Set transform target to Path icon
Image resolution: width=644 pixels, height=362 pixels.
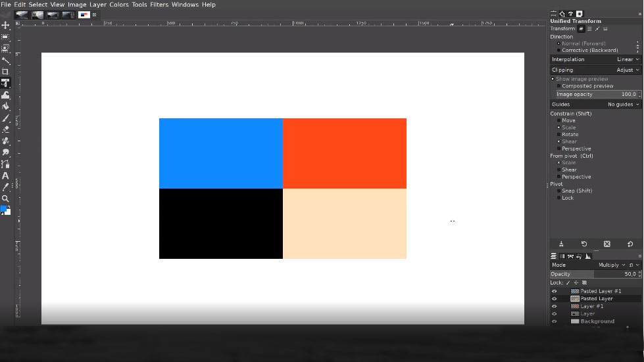pos(597,29)
